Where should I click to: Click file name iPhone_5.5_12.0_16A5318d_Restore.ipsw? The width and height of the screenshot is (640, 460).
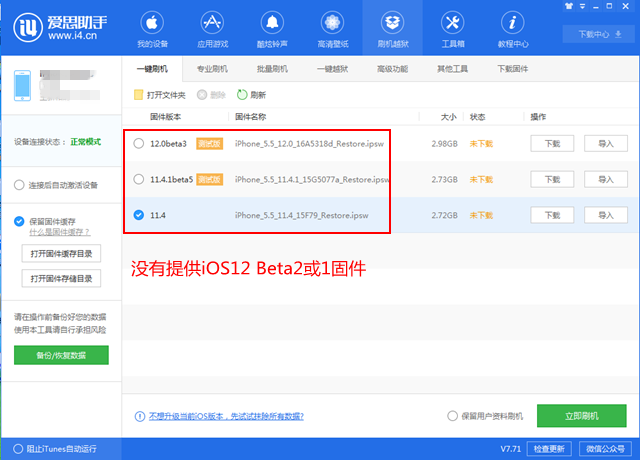(x=309, y=144)
